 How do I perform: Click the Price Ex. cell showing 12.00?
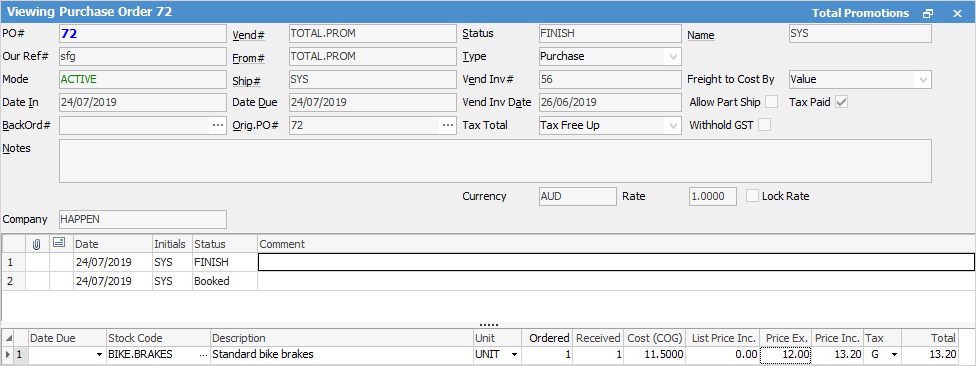pyautogui.click(x=786, y=355)
